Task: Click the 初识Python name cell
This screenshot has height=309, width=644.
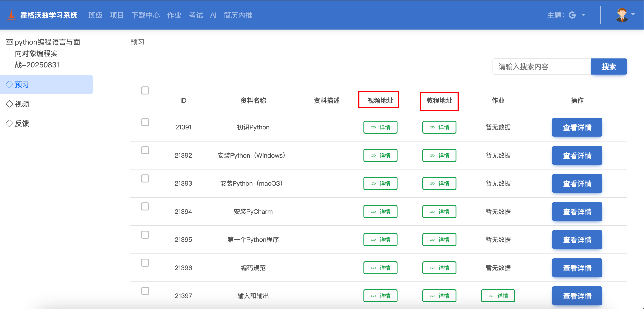Action: pyautogui.click(x=253, y=127)
